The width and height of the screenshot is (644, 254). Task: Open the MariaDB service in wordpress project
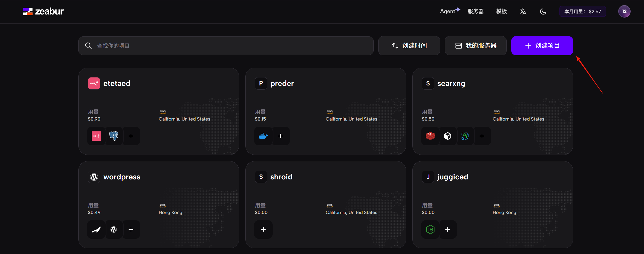(96, 229)
